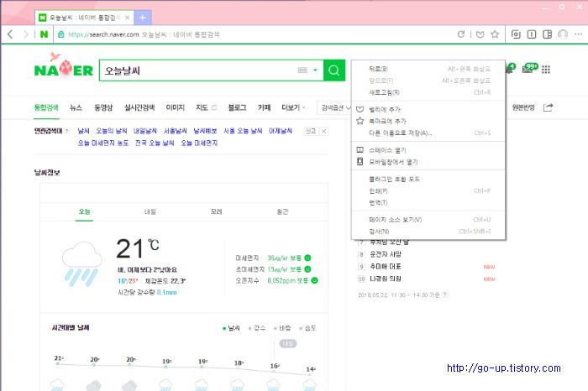Open the on-screen keyboard icon in search box
588x391 pixels.
302,70
